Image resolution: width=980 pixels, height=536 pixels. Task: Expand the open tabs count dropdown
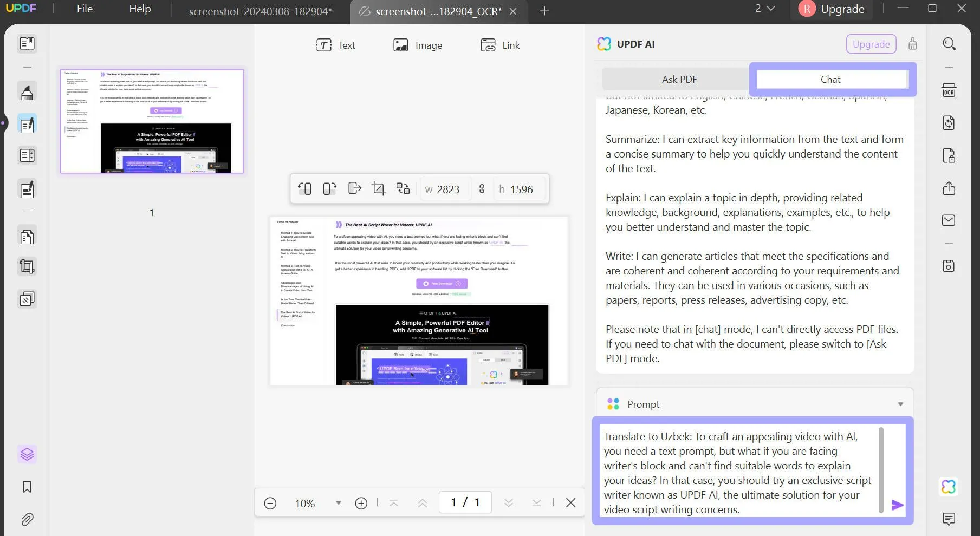click(x=765, y=9)
